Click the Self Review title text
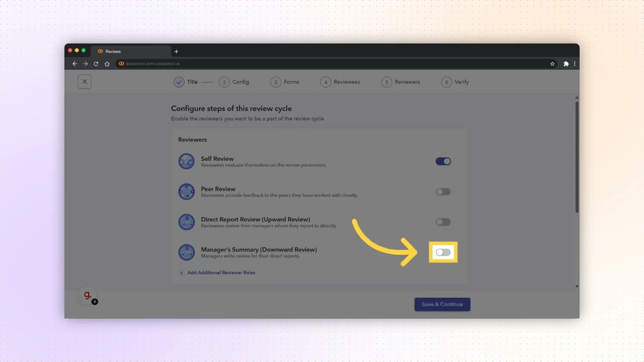Image resolution: width=644 pixels, height=362 pixels. click(x=217, y=159)
